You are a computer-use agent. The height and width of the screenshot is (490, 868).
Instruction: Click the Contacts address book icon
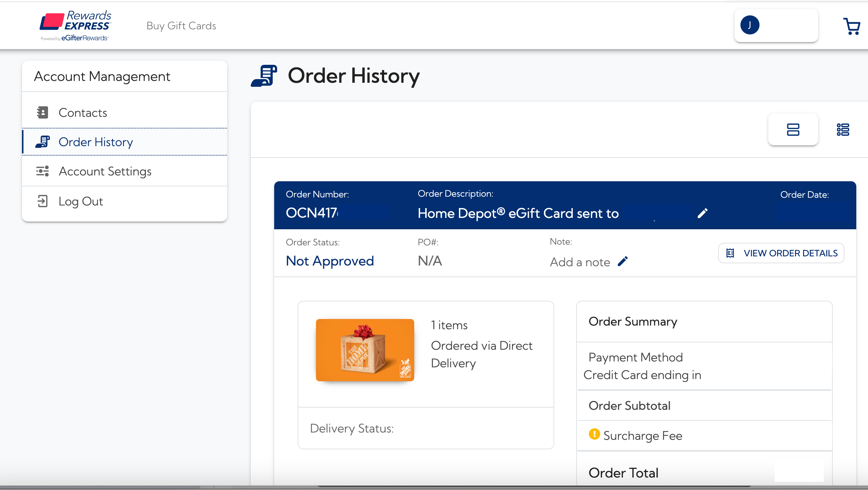point(43,112)
